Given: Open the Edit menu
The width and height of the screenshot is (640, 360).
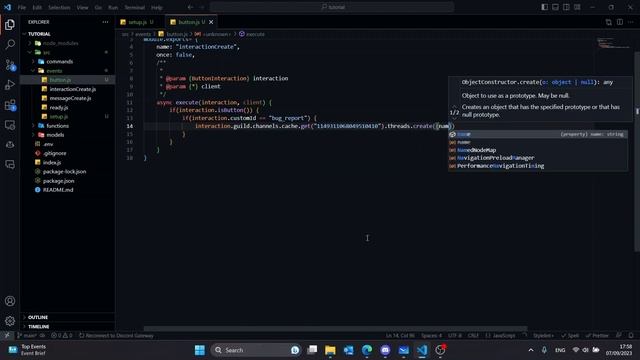Looking at the screenshot, I should (37, 7).
